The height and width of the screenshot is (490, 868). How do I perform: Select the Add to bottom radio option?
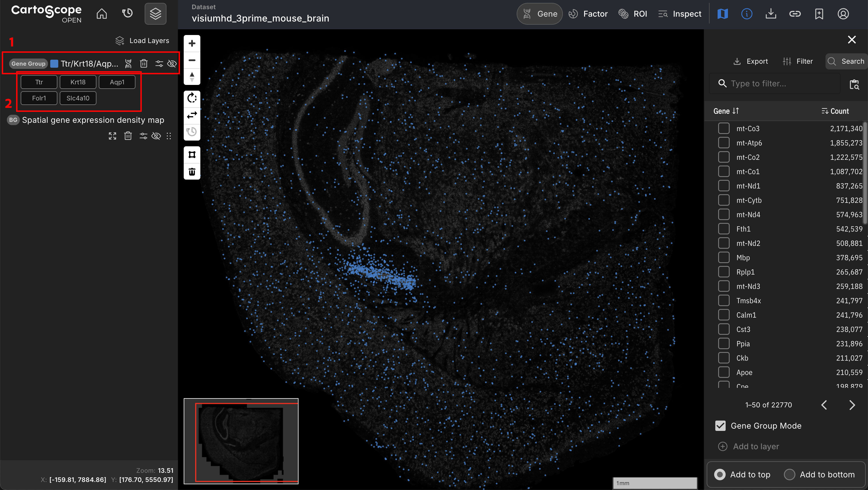coord(789,474)
